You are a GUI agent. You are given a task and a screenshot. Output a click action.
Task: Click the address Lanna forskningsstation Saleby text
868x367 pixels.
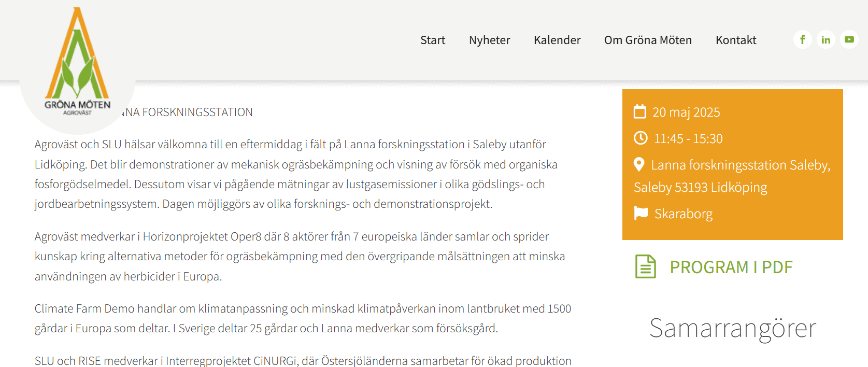pyautogui.click(x=732, y=176)
